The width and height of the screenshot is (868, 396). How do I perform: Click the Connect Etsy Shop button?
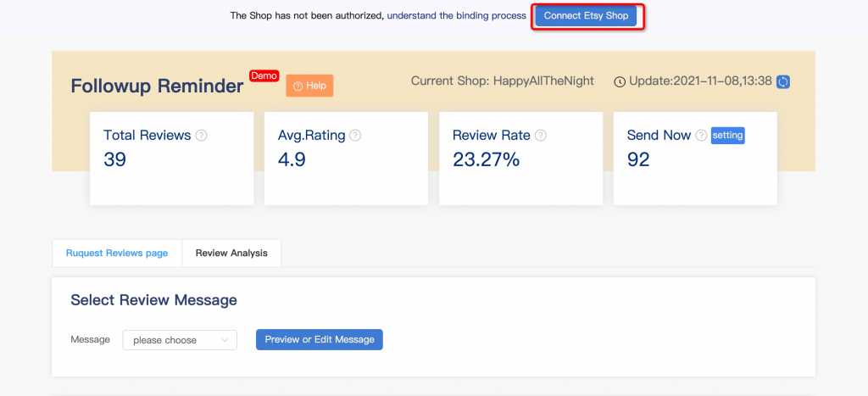coord(586,16)
